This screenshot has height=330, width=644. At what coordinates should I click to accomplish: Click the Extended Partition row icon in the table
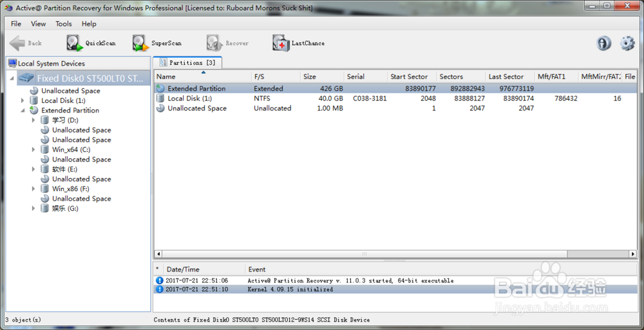click(160, 88)
